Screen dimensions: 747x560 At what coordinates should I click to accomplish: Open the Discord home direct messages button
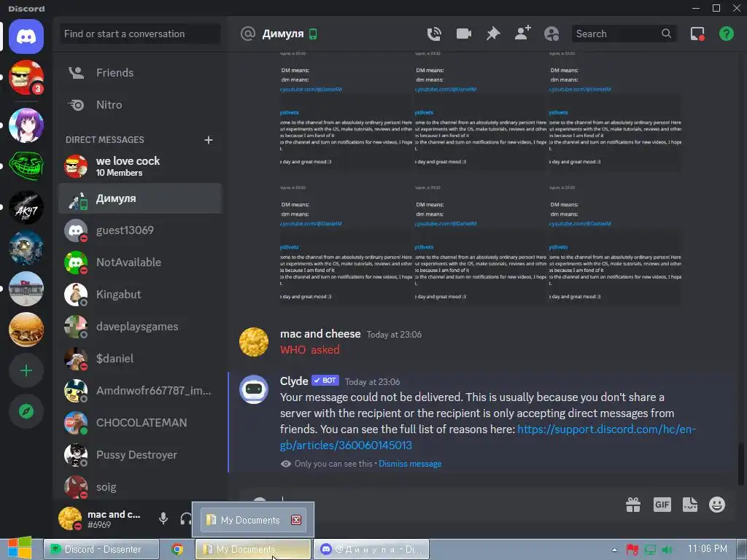tap(26, 36)
